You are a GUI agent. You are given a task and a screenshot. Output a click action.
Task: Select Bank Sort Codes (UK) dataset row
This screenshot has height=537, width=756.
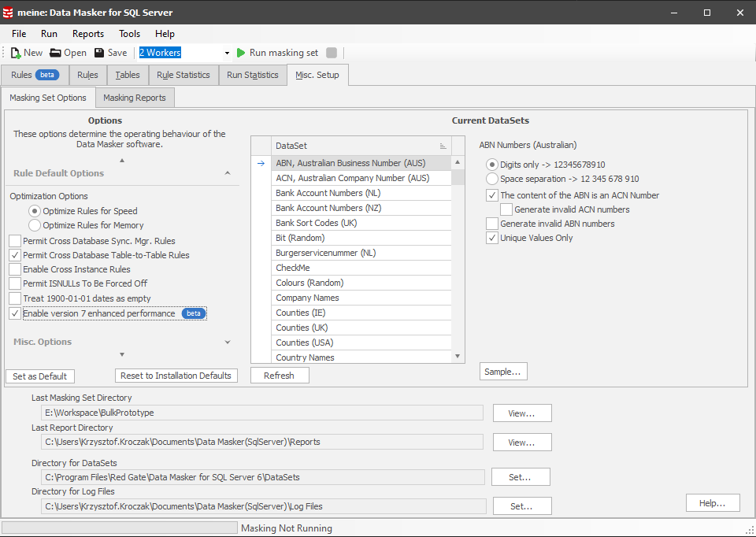pos(316,223)
